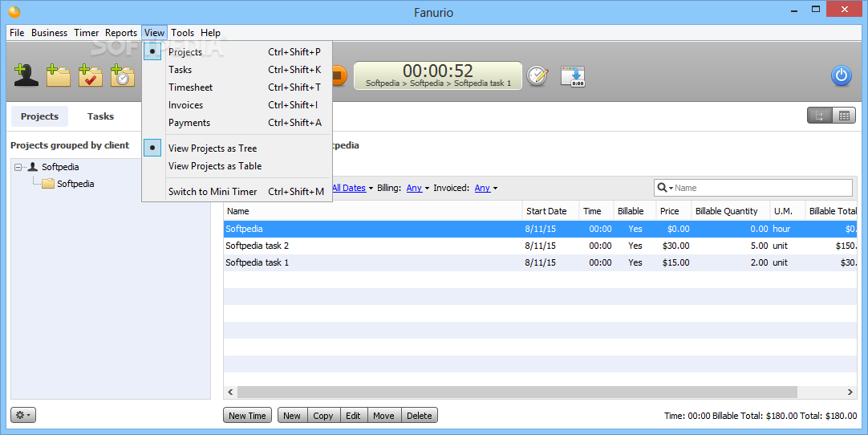The width and height of the screenshot is (868, 435).
Task: Open the Reports menu
Action: click(x=121, y=33)
